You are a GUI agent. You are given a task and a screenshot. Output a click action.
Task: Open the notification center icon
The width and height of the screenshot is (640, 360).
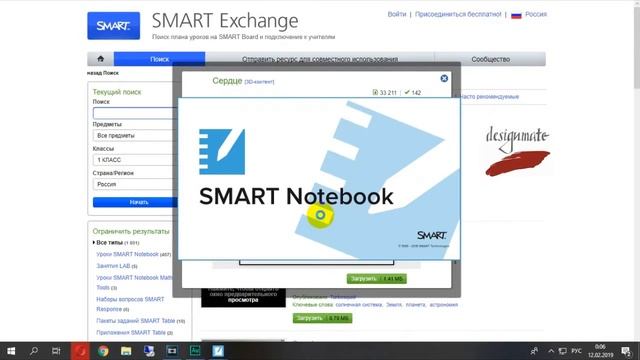click(626, 351)
